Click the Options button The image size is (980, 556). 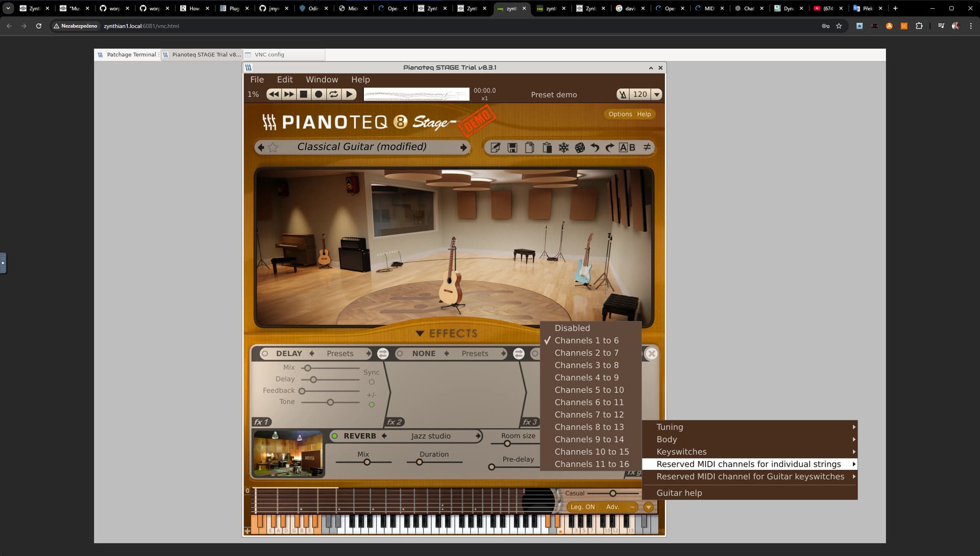tap(620, 114)
